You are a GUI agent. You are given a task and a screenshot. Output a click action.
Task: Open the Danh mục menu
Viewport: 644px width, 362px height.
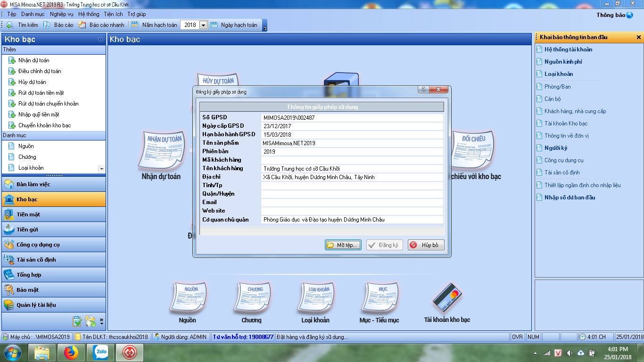pos(33,14)
